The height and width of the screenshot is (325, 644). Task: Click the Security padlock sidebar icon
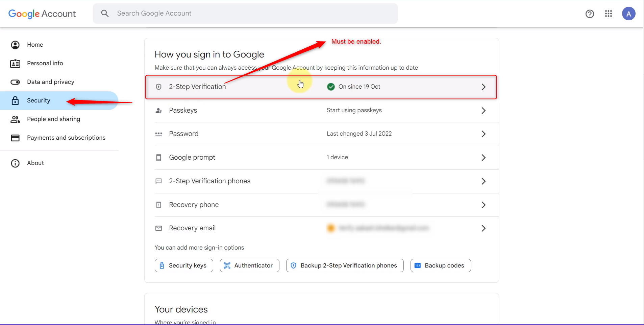point(15,100)
